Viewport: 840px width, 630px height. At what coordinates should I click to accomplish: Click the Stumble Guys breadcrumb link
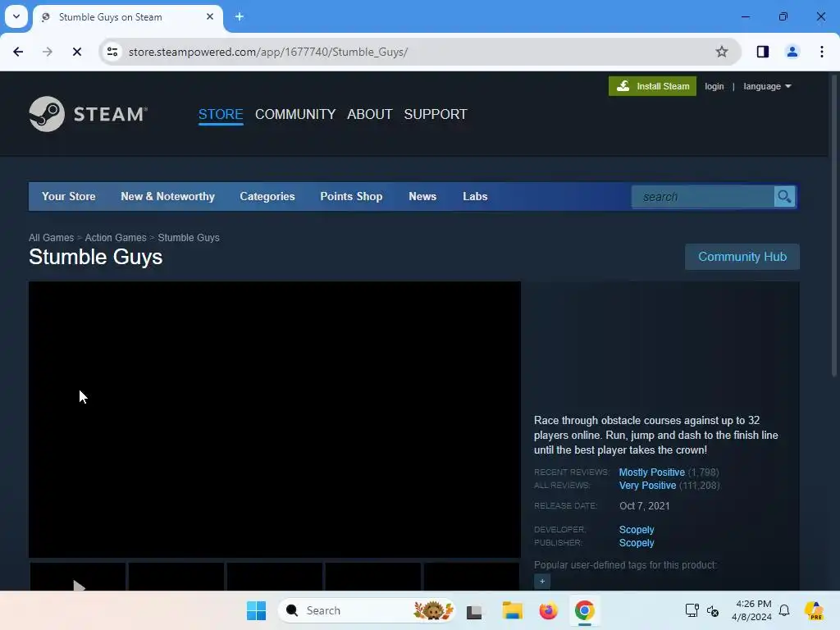(189, 237)
